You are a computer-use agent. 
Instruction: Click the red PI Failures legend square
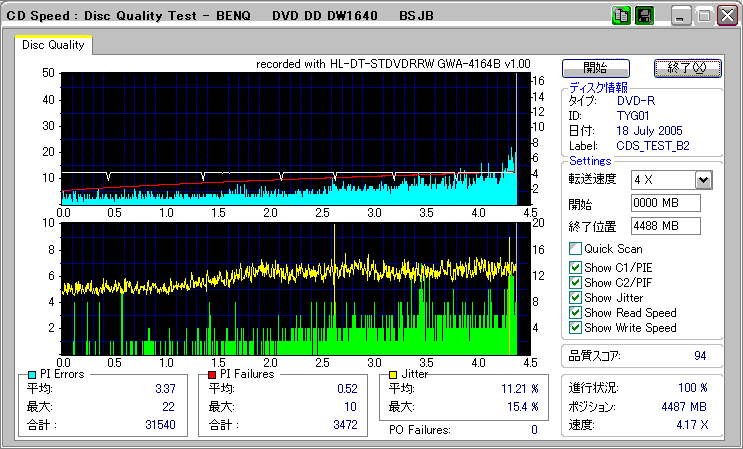pyautogui.click(x=212, y=374)
